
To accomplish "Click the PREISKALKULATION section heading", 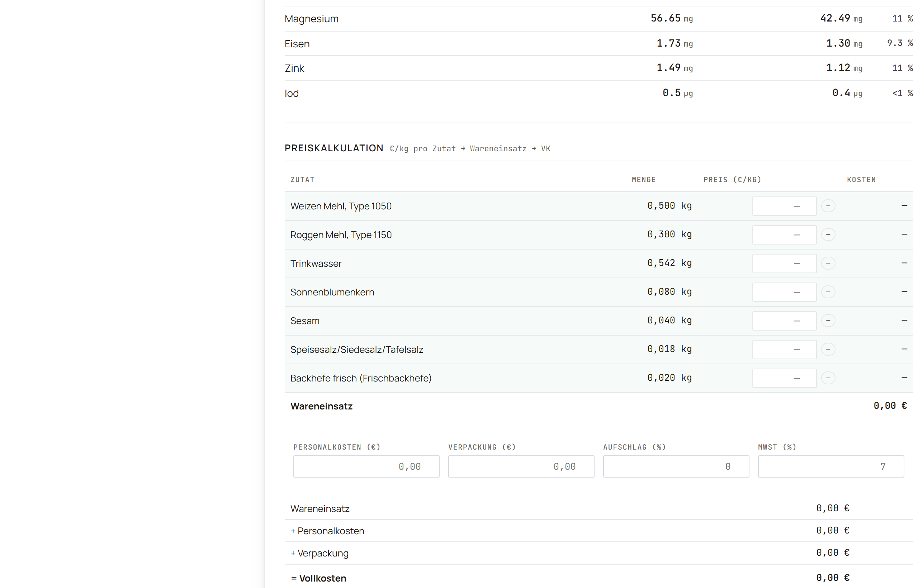I will click(334, 148).
